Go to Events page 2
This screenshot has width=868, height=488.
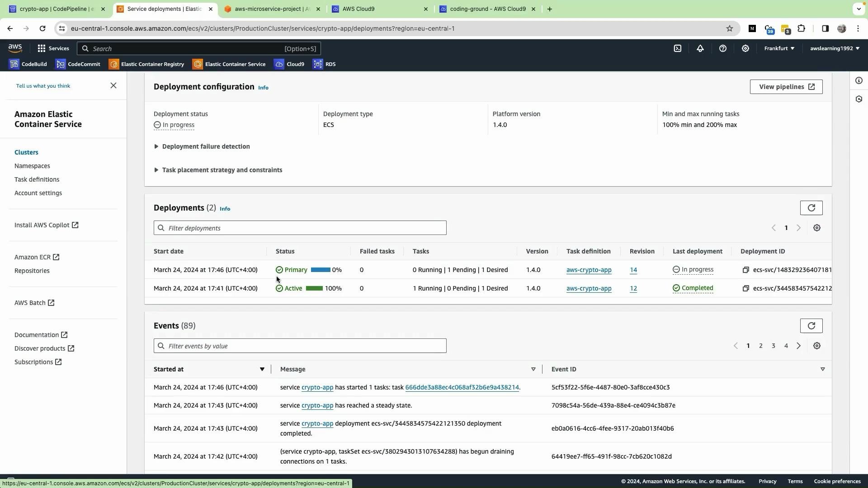coord(761,346)
